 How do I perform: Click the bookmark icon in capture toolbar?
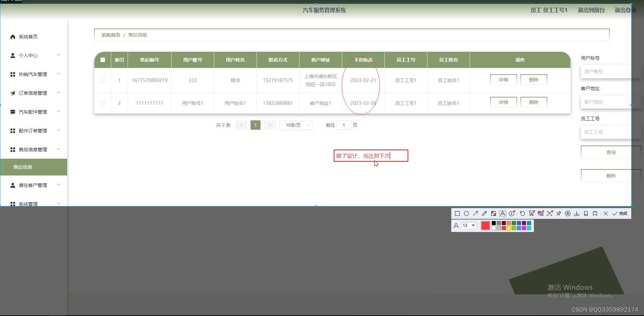coord(595,213)
